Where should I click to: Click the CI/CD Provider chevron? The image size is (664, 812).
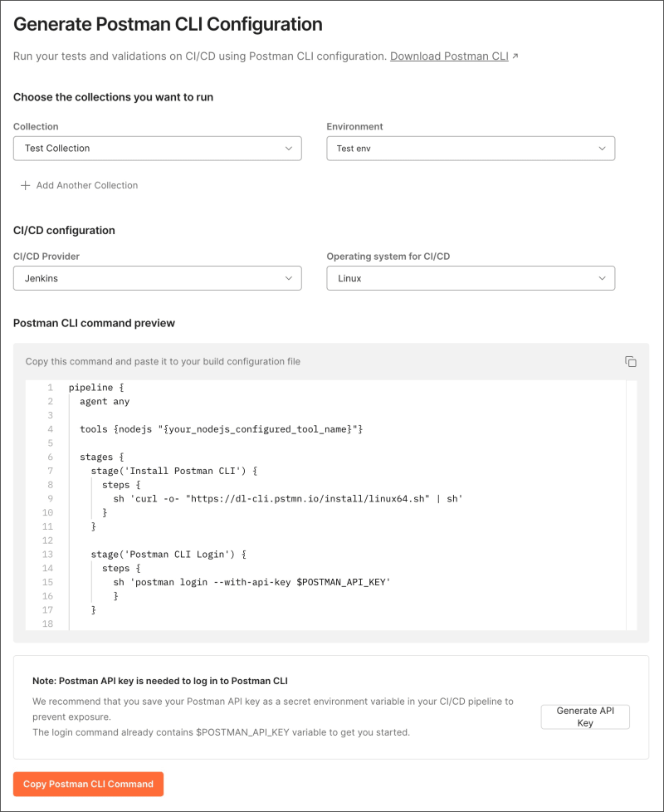(x=290, y=278)
